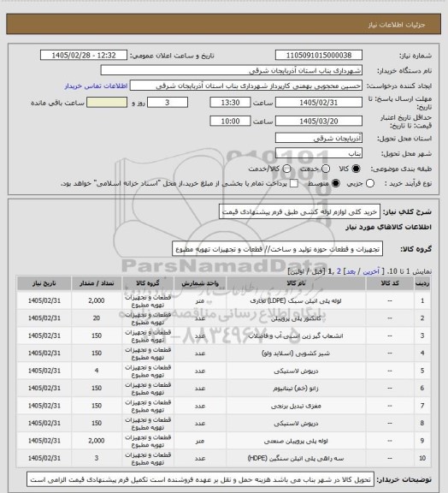Click the need number field 1105091015000038

[319, 56]
